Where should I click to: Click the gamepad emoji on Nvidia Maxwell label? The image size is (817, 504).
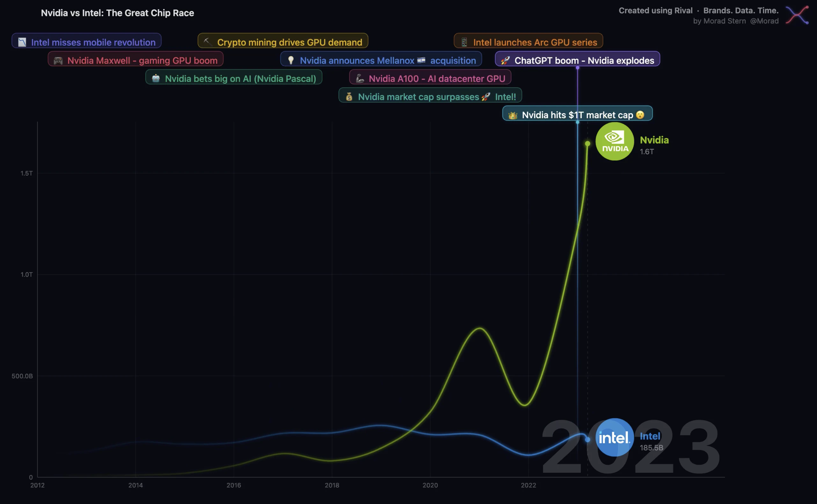tap(58, 61)
